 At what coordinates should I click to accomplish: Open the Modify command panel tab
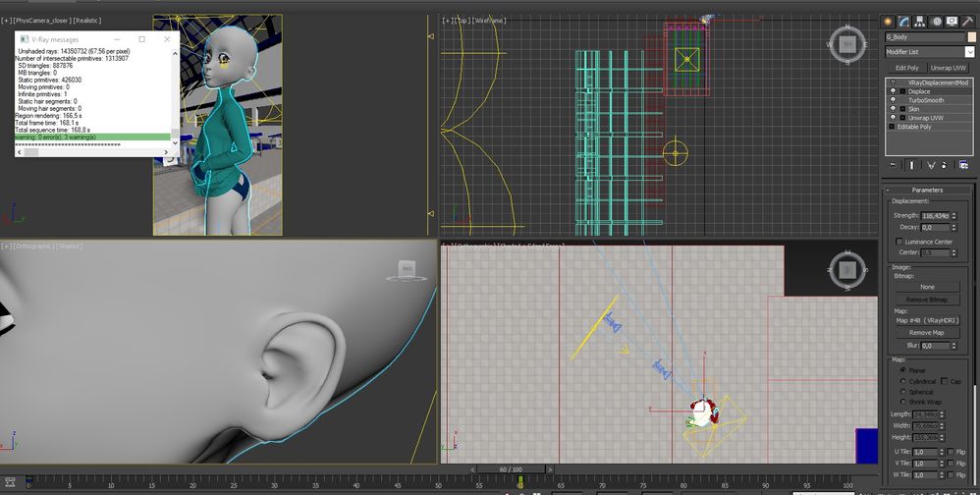pyautogui.click(x=903, y=22)
